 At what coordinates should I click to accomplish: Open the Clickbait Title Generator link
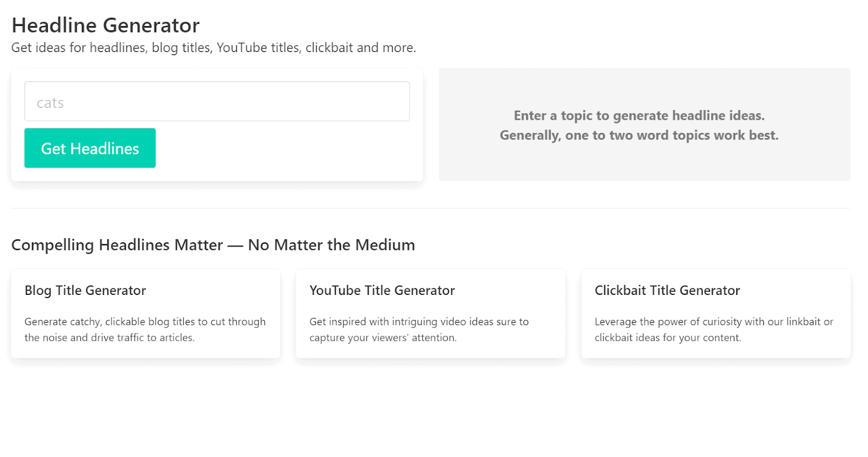tap(667, 291)
